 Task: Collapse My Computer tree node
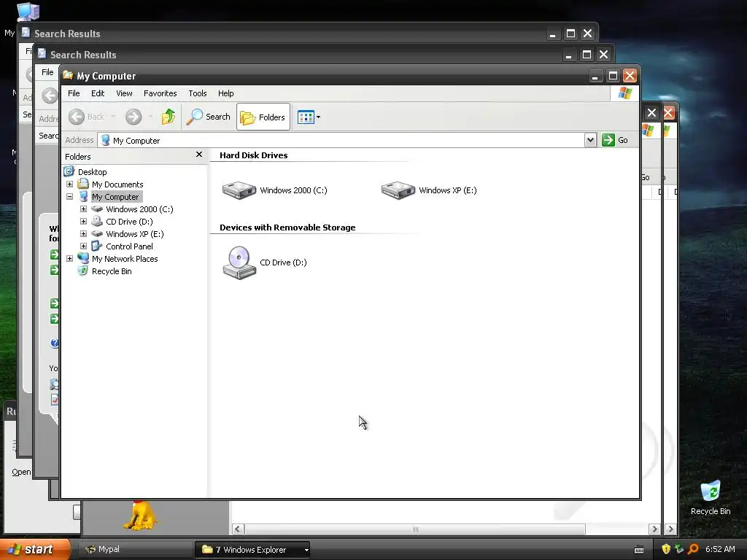click(69, 196)
